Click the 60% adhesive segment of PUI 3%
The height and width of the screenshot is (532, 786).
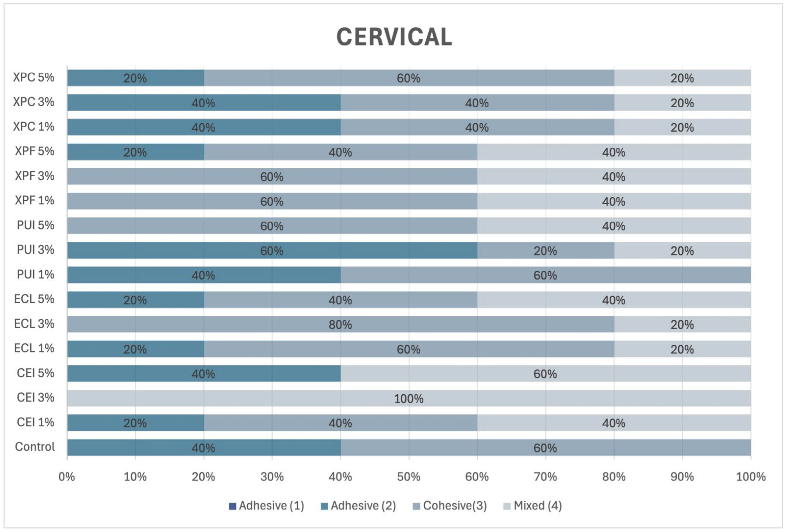pyautogui.click(x=272, y=250)
